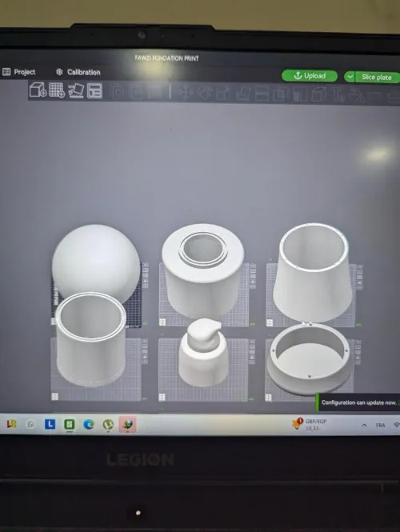Remove the pump dispenser plate (X icon)

click(252, 342)
